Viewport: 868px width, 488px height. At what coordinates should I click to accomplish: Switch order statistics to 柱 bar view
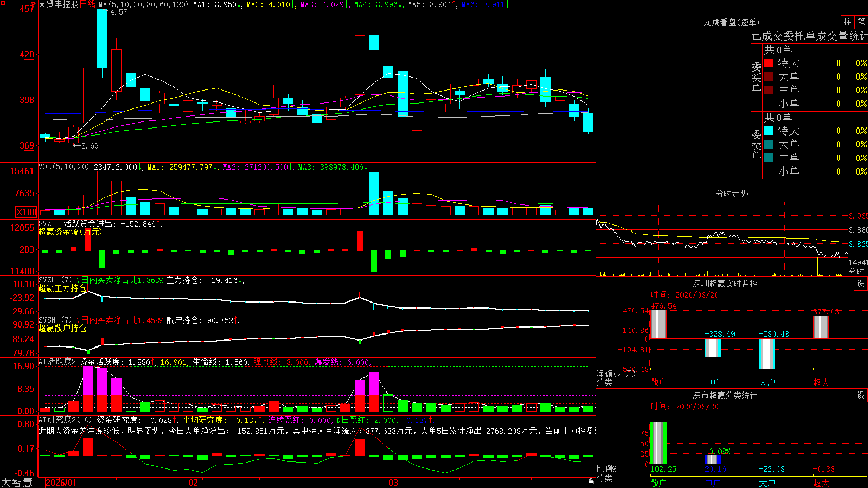coord(847,22)
